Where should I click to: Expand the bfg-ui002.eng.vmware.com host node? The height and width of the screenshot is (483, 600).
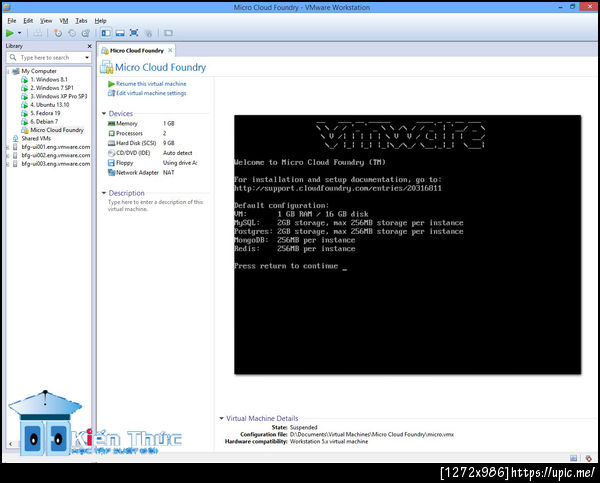[8, 155]
